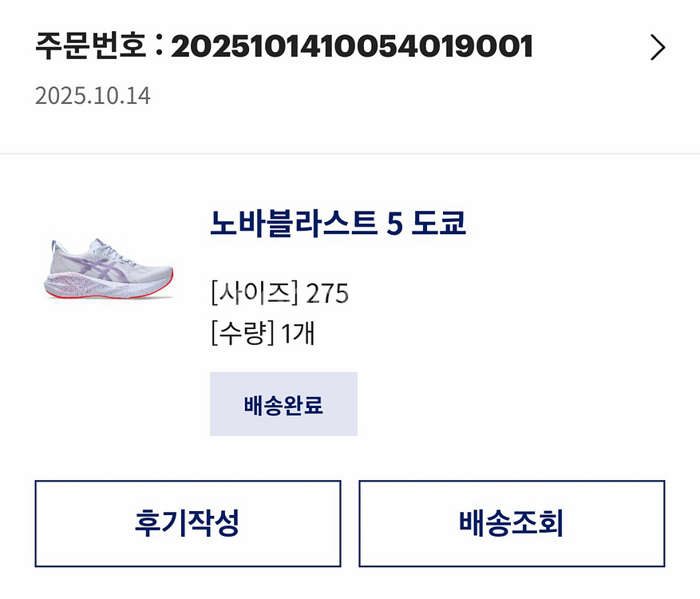Image resolution: width=700 pixels, height=599 pixels.
Task: Select the 배송조회 shipment tracking button
Action: [512, 524]
